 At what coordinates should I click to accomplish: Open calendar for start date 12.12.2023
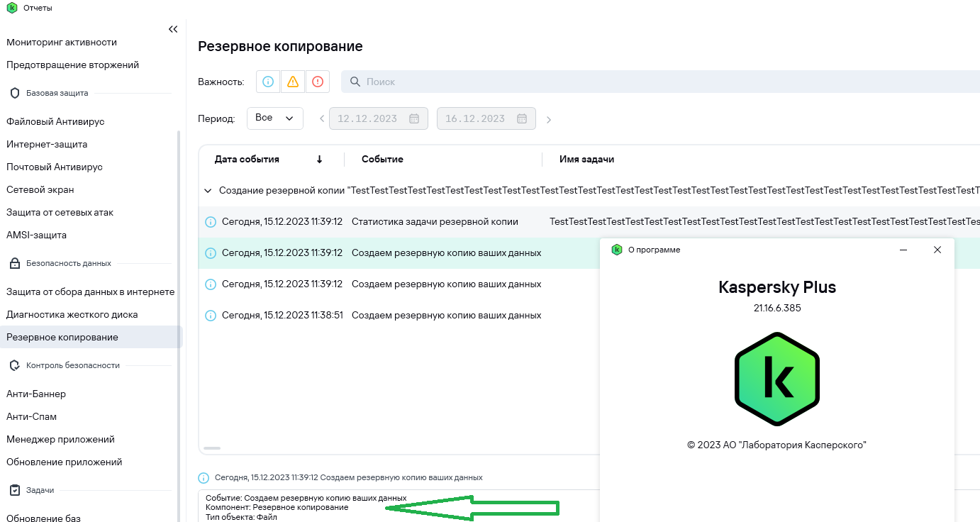415,118
